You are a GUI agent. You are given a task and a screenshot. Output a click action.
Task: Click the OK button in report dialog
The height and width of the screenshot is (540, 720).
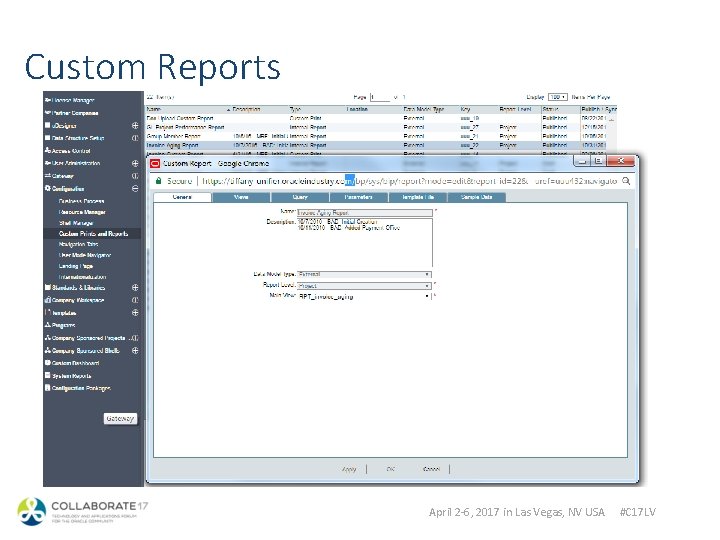coord(390,469)
